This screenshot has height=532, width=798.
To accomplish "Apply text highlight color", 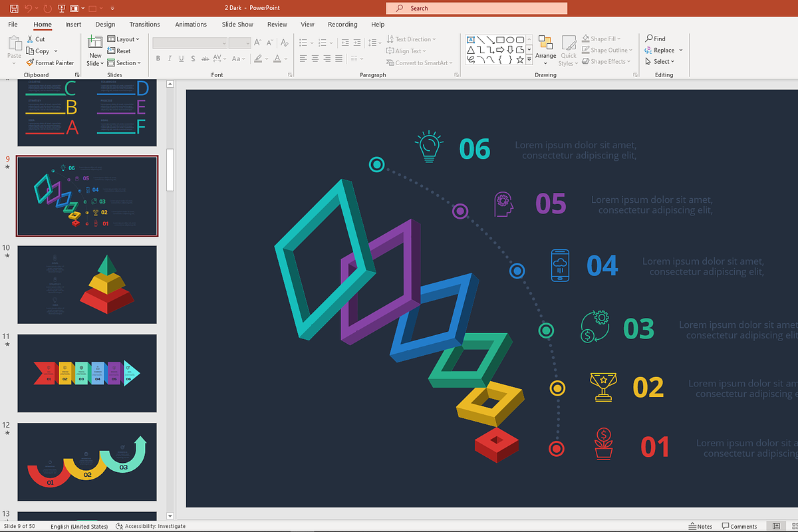I will (258, 59).
